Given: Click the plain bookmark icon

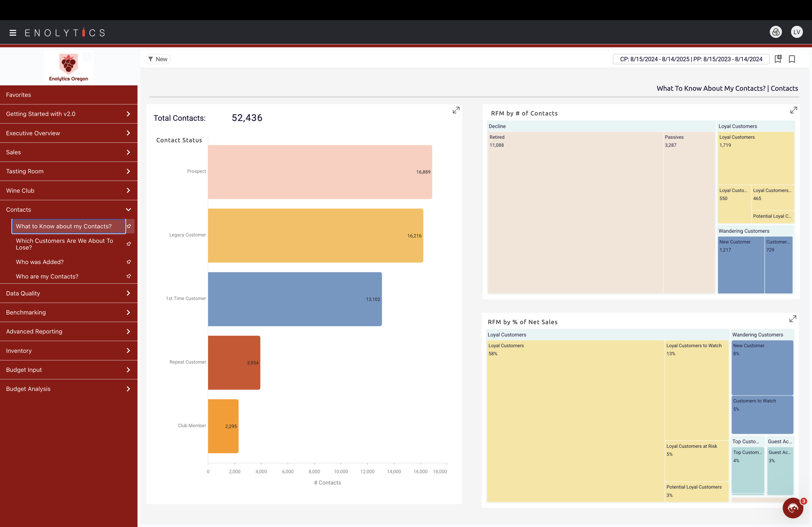Looking at the screenshot, I should [792, 59].
